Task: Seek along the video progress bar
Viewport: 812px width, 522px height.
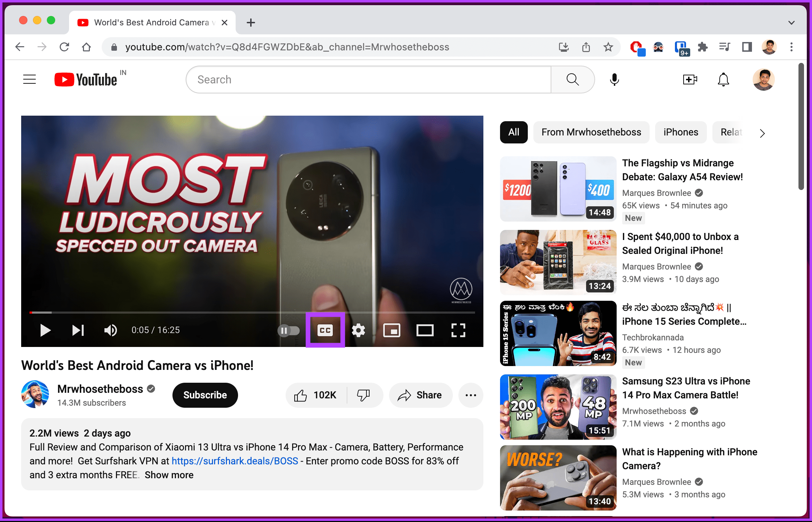Action: pyautogui.click(x=252, y=313)
